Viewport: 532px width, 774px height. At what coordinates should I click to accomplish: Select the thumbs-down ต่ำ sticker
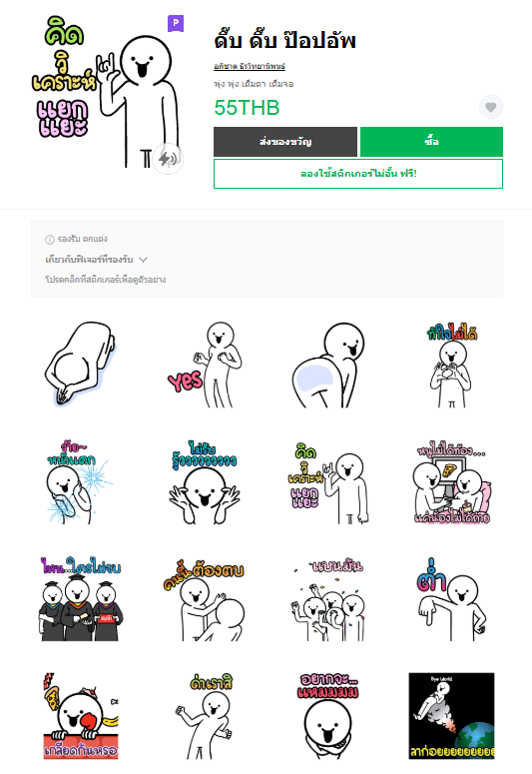[451, 599]
